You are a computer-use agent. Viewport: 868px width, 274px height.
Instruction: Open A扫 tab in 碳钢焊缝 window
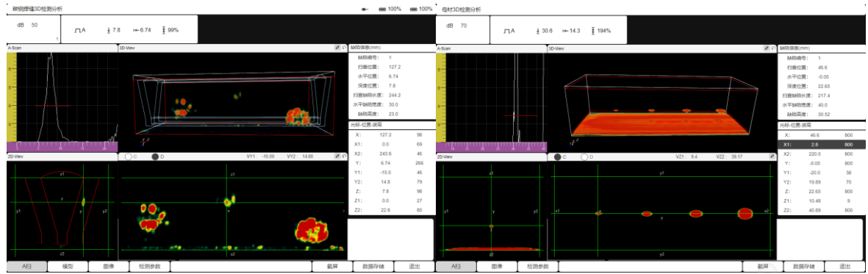click(x=26, y=266)
